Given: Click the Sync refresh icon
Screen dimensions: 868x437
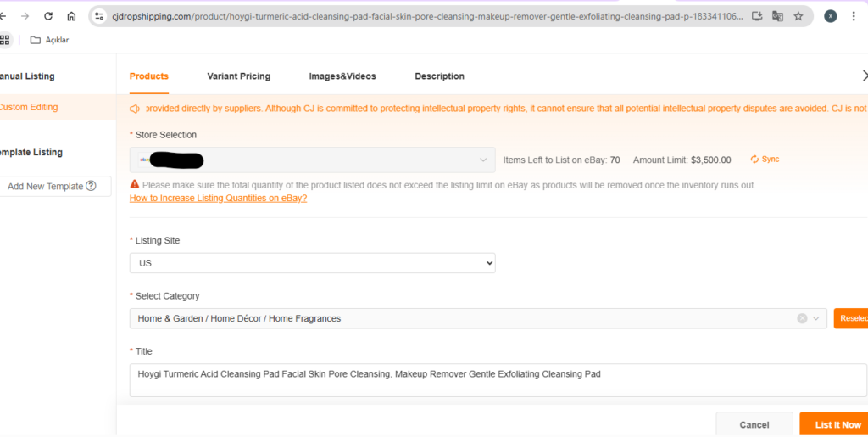Looking at the screenshot, I should [754, 160].
